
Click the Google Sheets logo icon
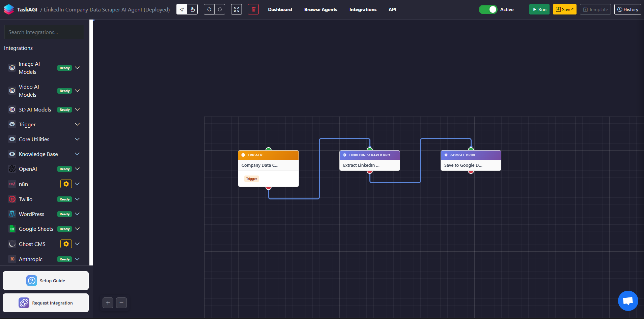click(12, 229)
